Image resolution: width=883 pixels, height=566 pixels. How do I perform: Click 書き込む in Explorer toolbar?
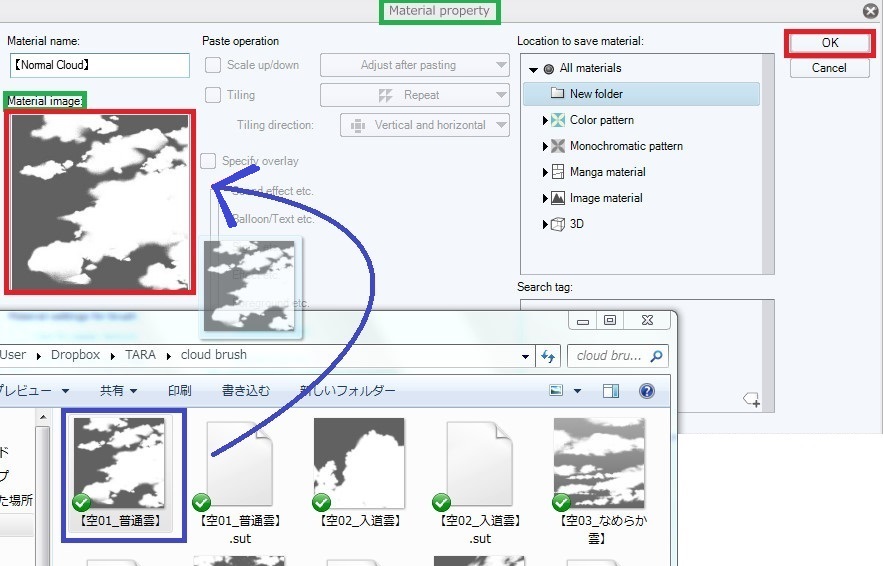[x=246, y=391]
